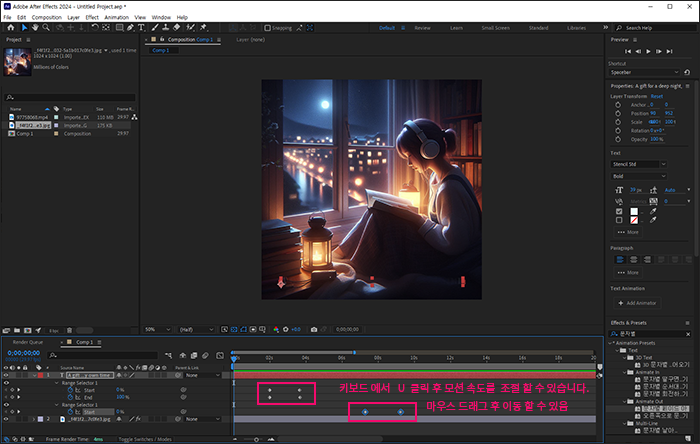The width and height of the screenshot is (700, 444).
Task: Click Reset link next to Layer Transform
Action: pyautogui.click(x=657, y=96)
